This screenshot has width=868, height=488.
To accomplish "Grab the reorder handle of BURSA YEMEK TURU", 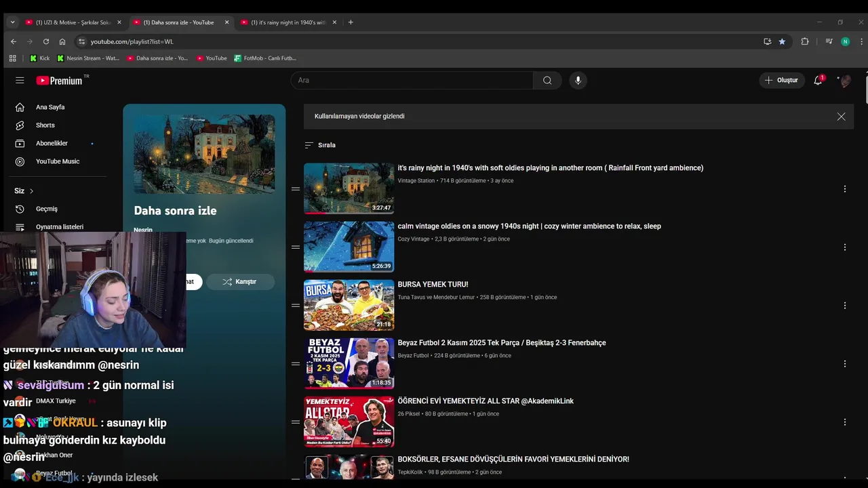I will (x=296, y=306).
